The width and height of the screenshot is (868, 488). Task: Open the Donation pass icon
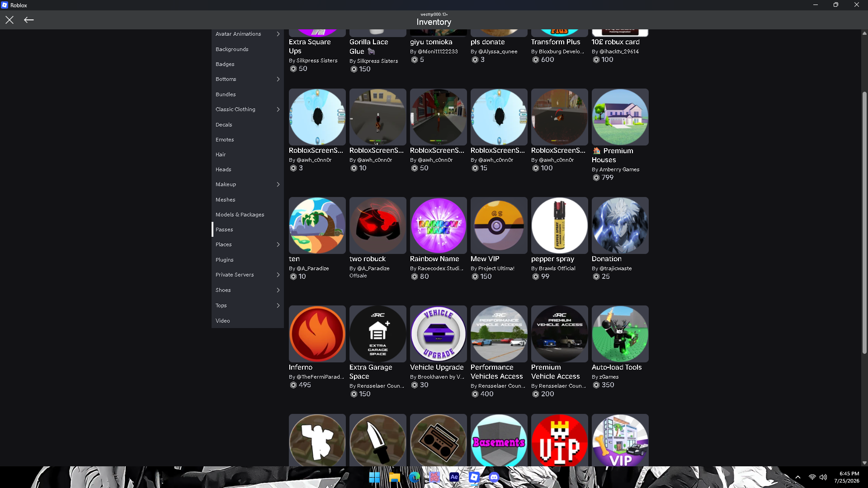(x=620, y=225)
